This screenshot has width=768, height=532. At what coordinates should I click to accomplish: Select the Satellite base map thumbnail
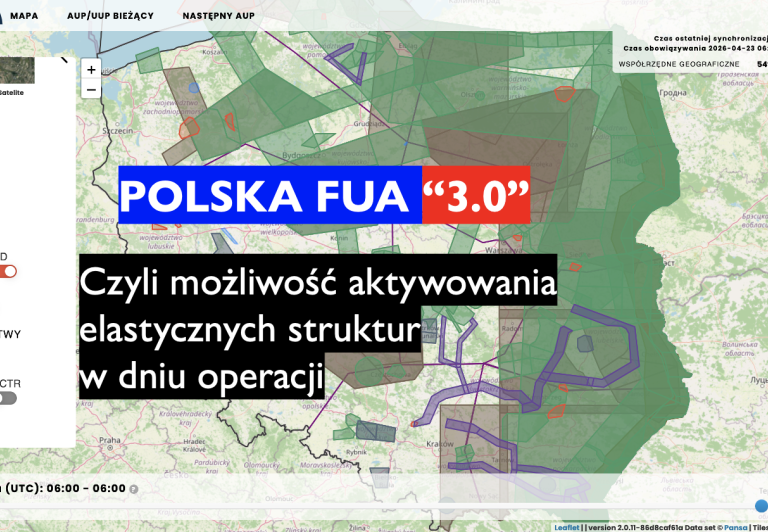(x=16, y=71)
